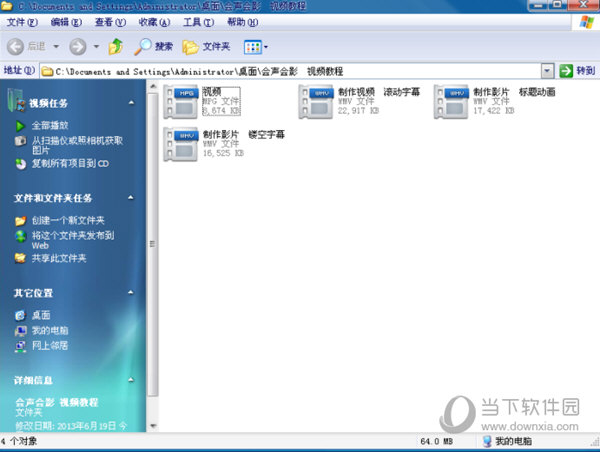Click 将这个文件夹发布到 Web link

73,240
